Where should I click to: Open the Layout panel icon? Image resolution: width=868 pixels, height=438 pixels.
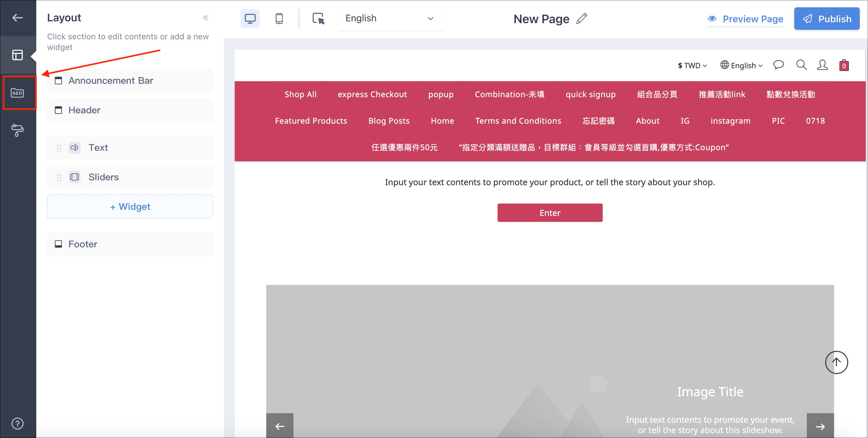pos(17,55)
